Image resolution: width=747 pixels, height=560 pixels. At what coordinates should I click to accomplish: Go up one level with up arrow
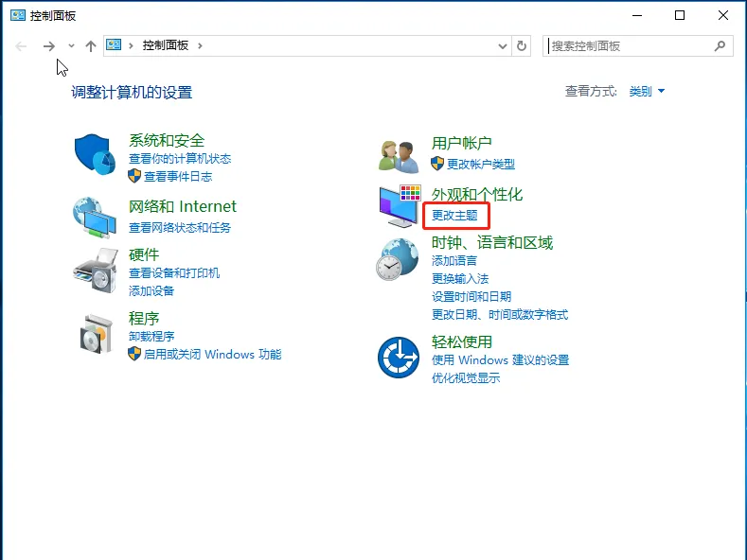pyautogui.click(x=91, y=46)
